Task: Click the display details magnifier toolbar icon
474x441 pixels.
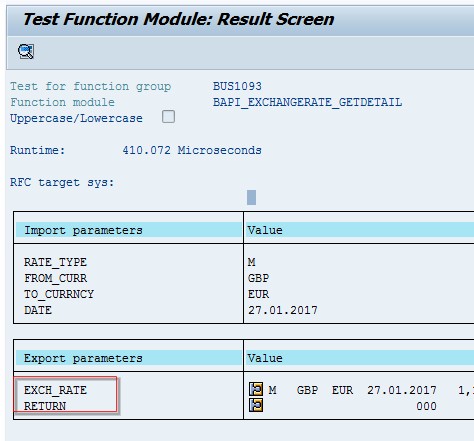Action: (26, 52)
